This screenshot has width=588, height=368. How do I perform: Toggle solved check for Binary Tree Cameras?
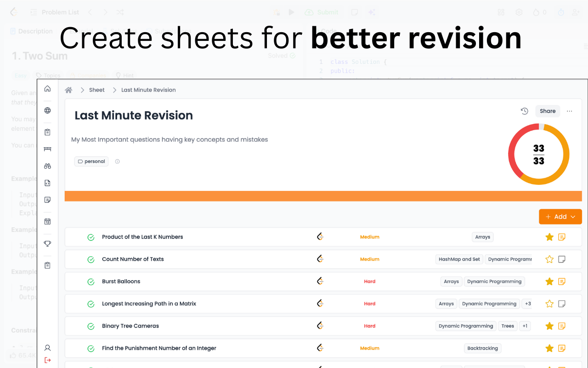91,326
